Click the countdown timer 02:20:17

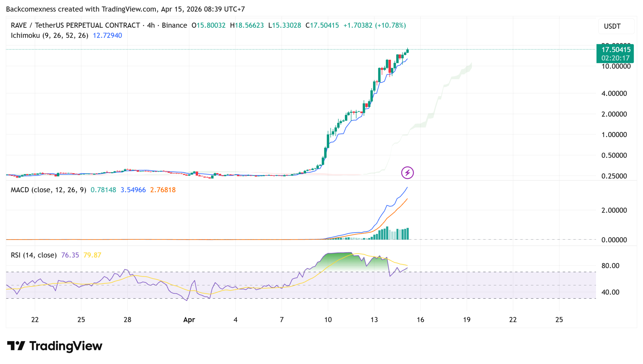point(616,57)
